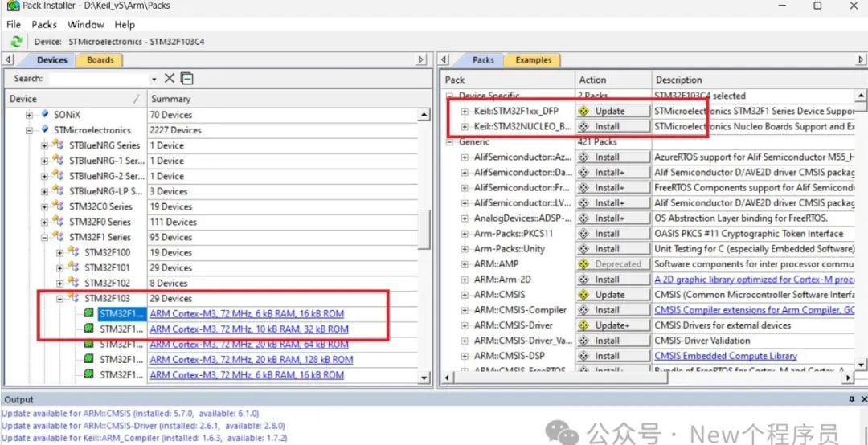Viewport: 868px width, 445px height.
Task: Open the search history dropdown arrow
Action: (x=154, y=80)
